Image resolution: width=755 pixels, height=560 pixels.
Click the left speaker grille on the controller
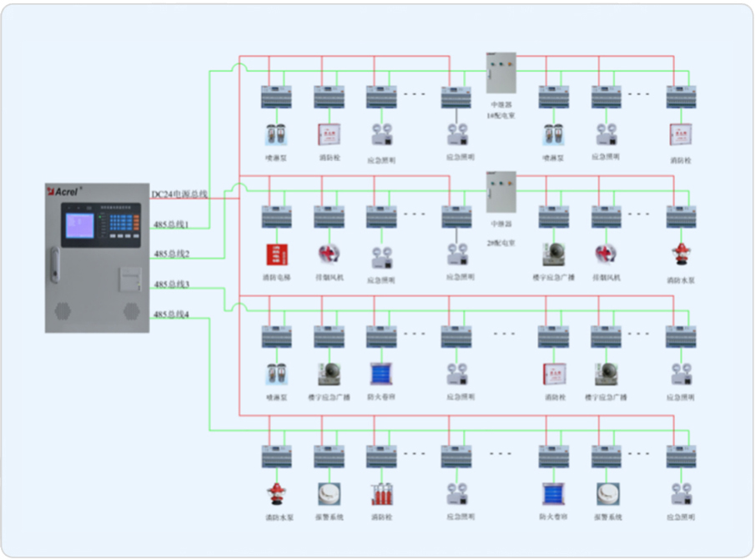click(62, 310)
